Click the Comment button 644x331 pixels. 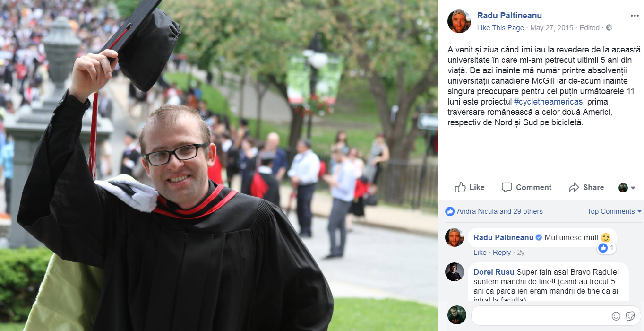pos(526,187)
